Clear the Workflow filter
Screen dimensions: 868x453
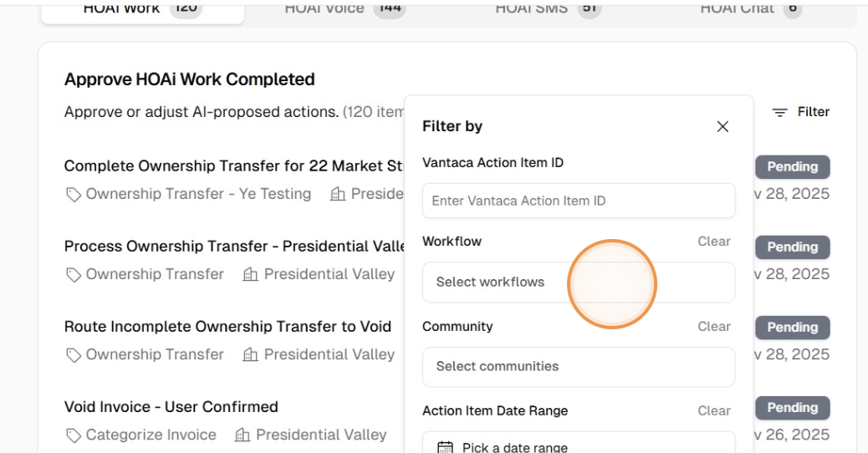pos(714,242)
